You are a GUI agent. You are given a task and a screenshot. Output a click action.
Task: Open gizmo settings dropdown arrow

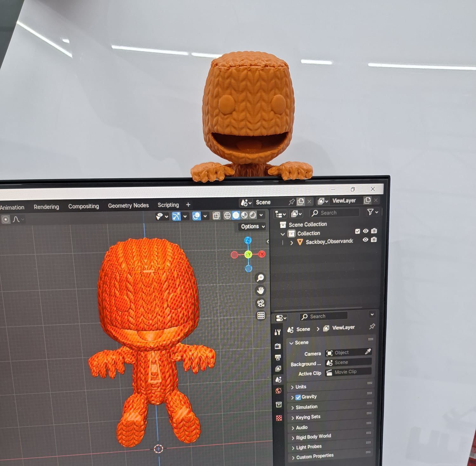coord(185,216)
